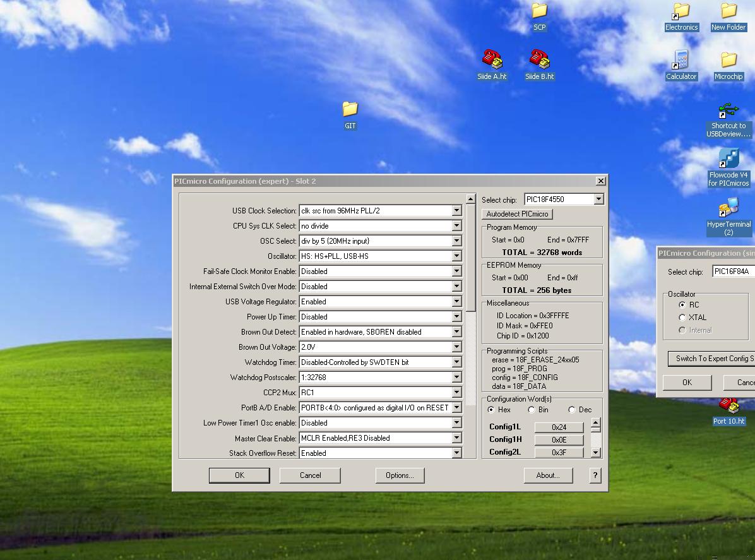Open the Watchdog Postscaler dropdown
755x560 pixels.
click(x=456, y=378)
